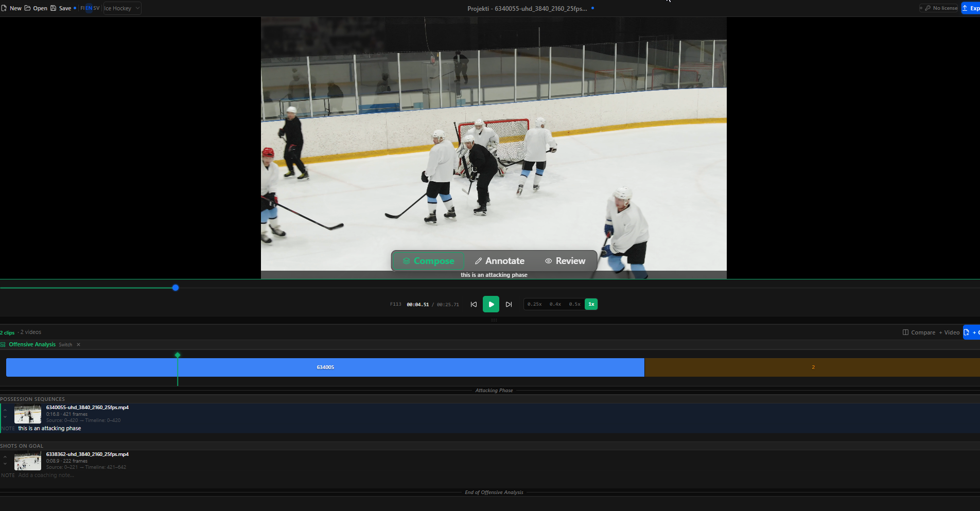Jump to the previous clip with the skip-back icon
The height and width of the screenshot is (511, 980).
tap(473, 304)
